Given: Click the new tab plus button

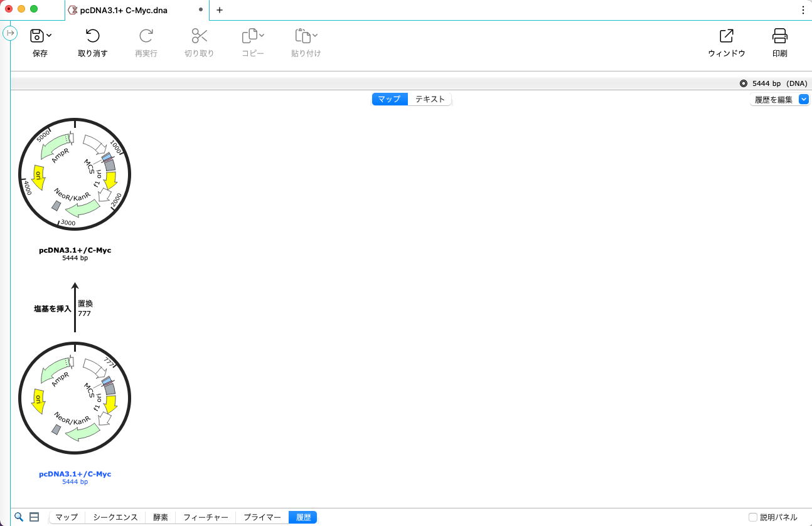Looking at the screenshot, I should tap(220, 10).
